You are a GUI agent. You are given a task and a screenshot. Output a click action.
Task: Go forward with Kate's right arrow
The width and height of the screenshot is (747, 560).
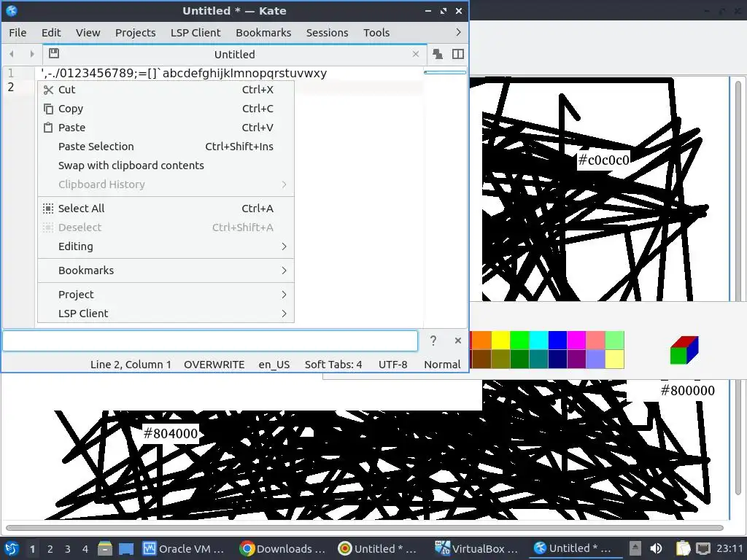(31, 54)
